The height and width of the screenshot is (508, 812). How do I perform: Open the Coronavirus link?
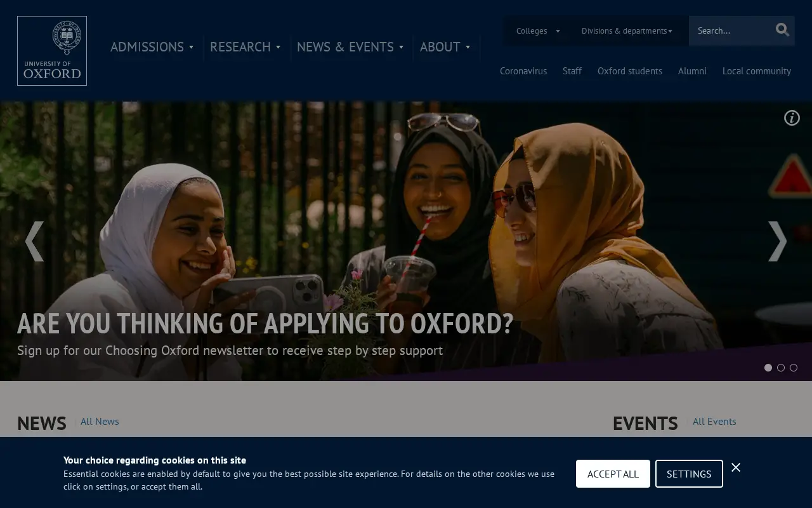tap(523, 71)
